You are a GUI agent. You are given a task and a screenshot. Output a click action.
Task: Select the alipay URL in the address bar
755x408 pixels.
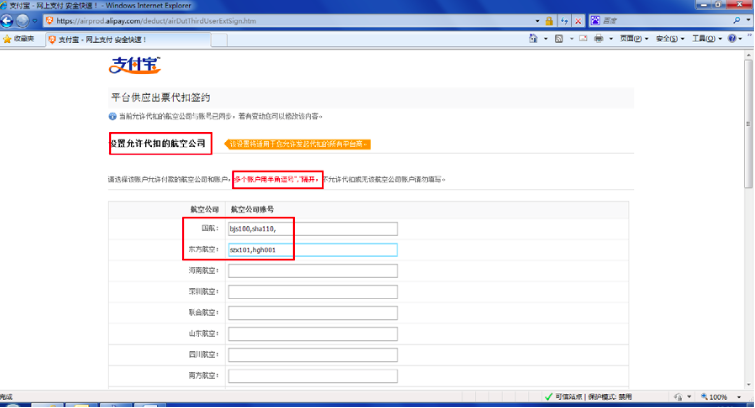[x=156, y=21]
